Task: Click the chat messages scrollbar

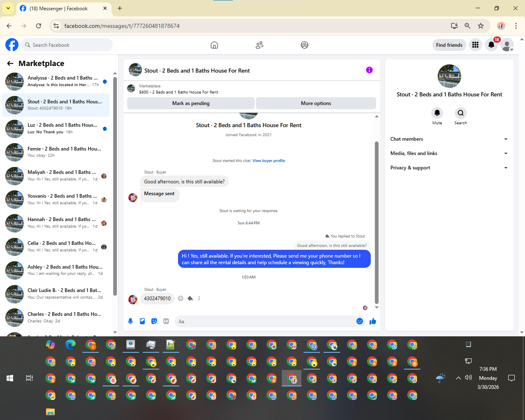Action: pyautogui.click(x=377, y=223)
